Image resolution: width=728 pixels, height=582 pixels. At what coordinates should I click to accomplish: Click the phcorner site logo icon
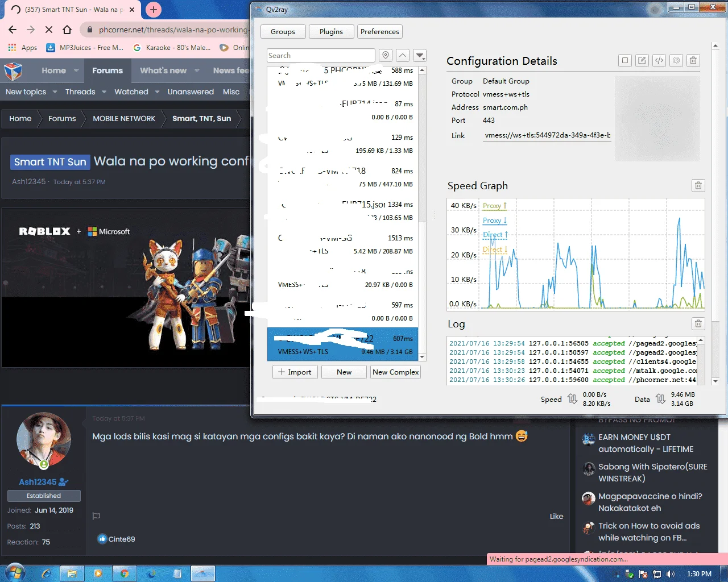(x=13, y=71)
